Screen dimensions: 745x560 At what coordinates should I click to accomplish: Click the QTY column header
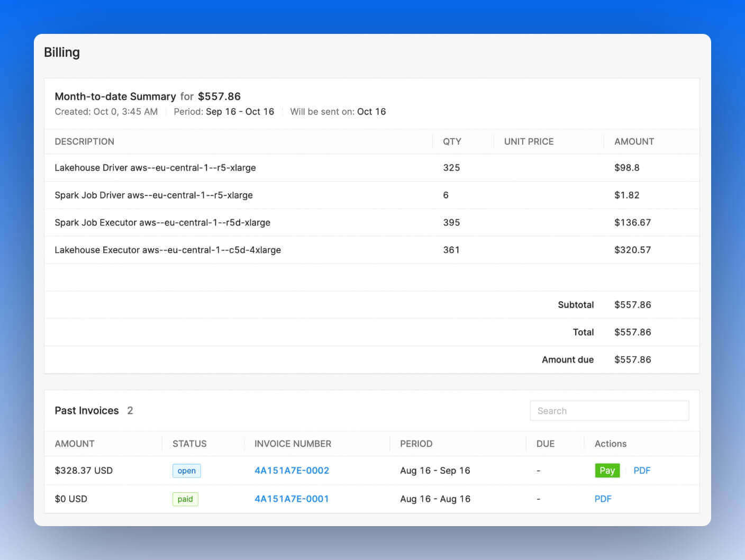click(x=452, y=141)
